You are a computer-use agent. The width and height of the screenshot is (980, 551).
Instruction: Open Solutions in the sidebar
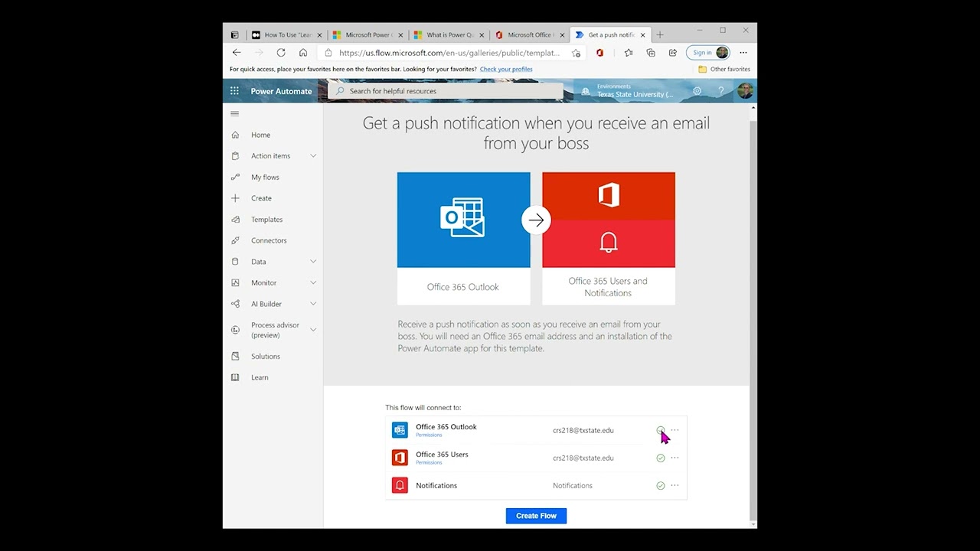(266, 357)
